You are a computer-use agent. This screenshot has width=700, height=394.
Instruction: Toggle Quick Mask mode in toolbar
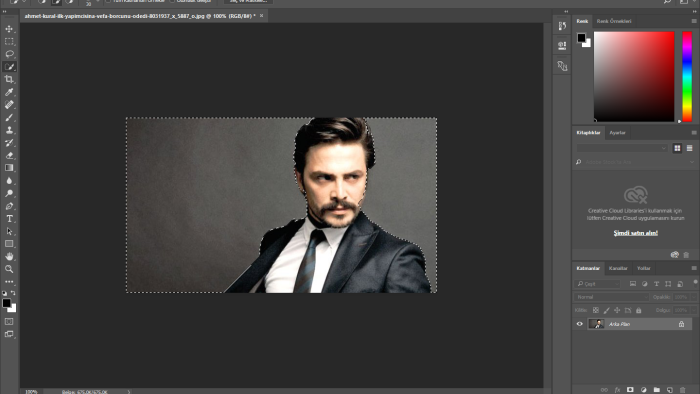[9, 321]
